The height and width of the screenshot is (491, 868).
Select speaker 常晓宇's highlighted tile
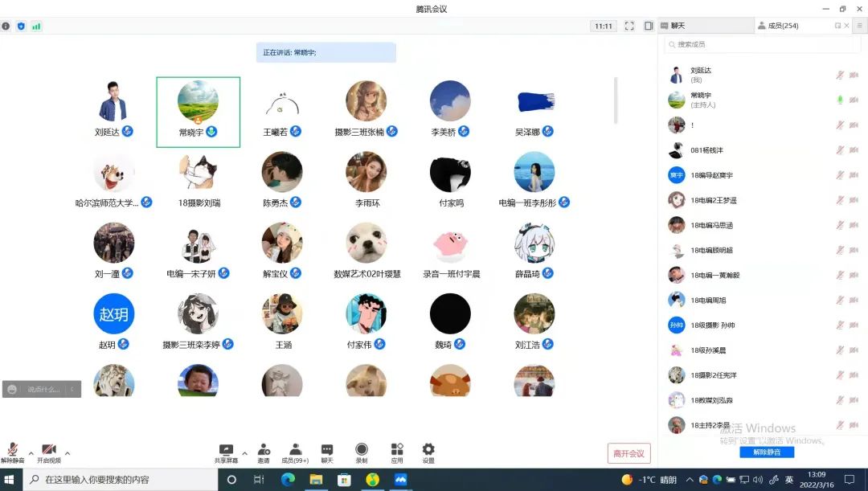(199, 113)
